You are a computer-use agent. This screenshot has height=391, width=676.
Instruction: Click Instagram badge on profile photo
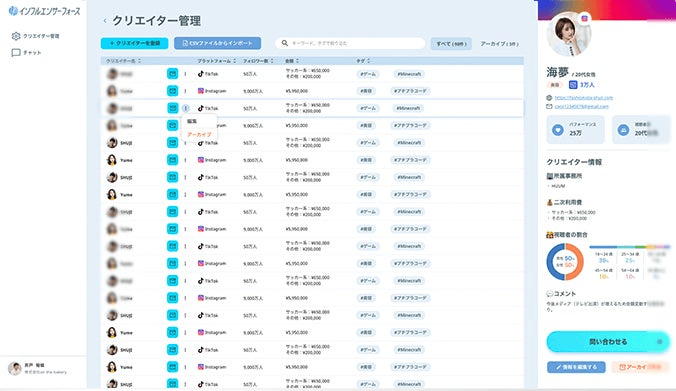point(585,18)
